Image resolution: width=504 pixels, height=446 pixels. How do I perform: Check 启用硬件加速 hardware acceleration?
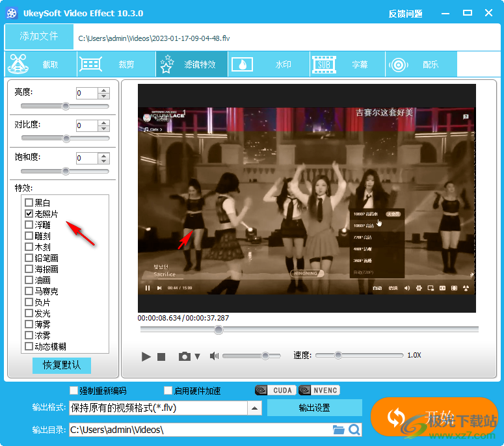(x=168, y=390)
